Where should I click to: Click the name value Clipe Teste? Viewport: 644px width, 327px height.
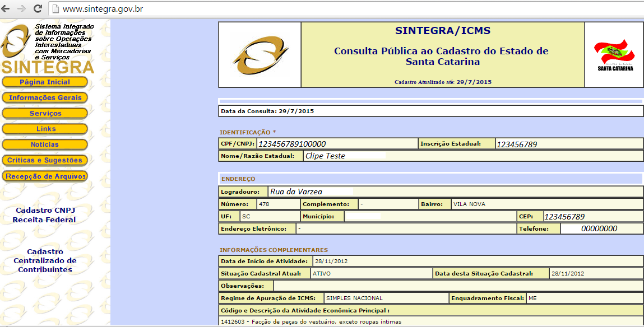[x=325, y=156]
